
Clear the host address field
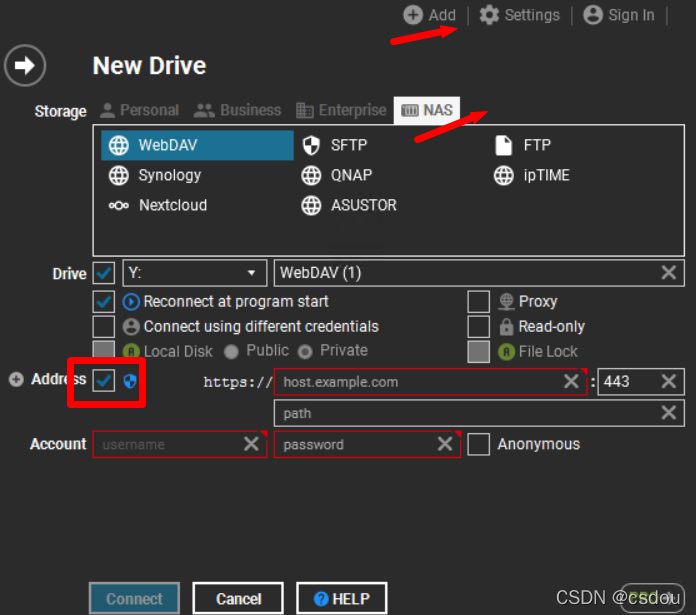tap(571, 381)
